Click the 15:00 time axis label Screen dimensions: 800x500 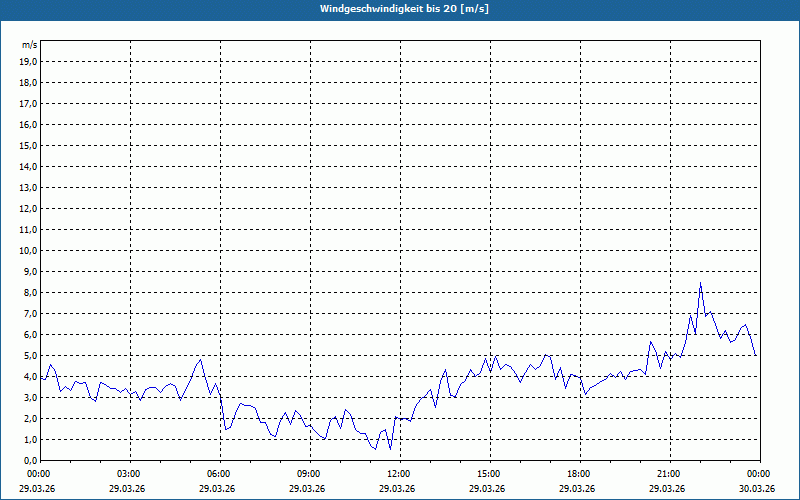(489, 474)
